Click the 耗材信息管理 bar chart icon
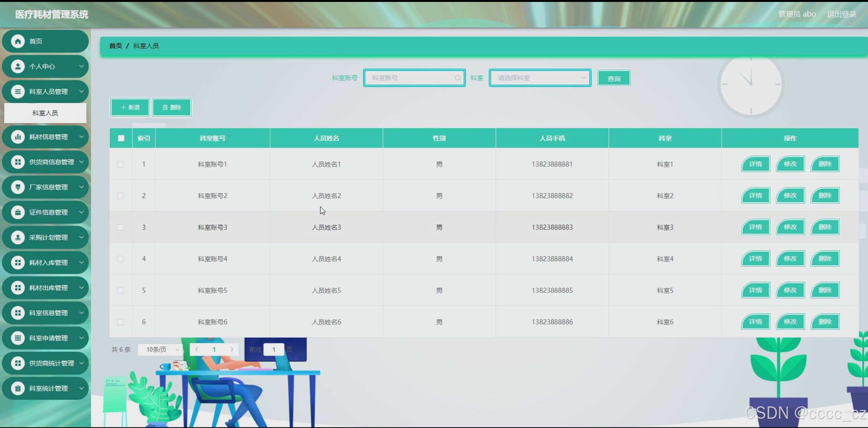Screen dimensions: 868x428 tap(18, 137)
